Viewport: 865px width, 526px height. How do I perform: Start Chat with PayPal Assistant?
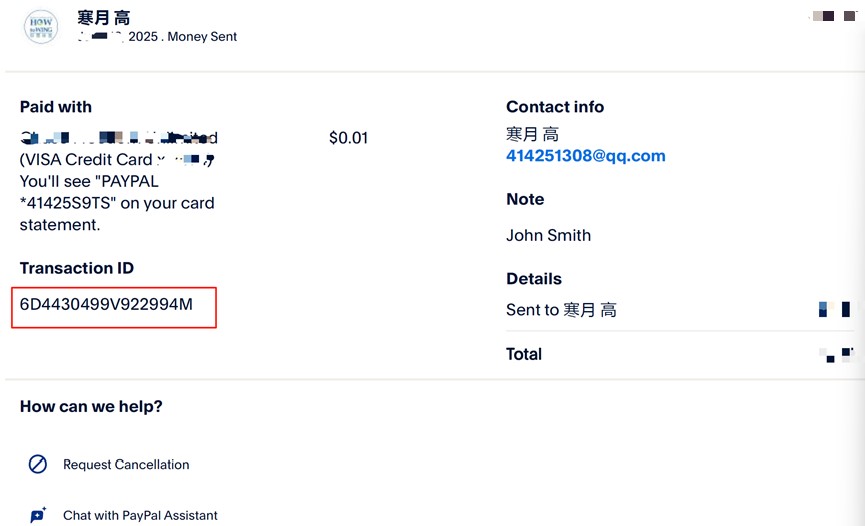(140, 516)
